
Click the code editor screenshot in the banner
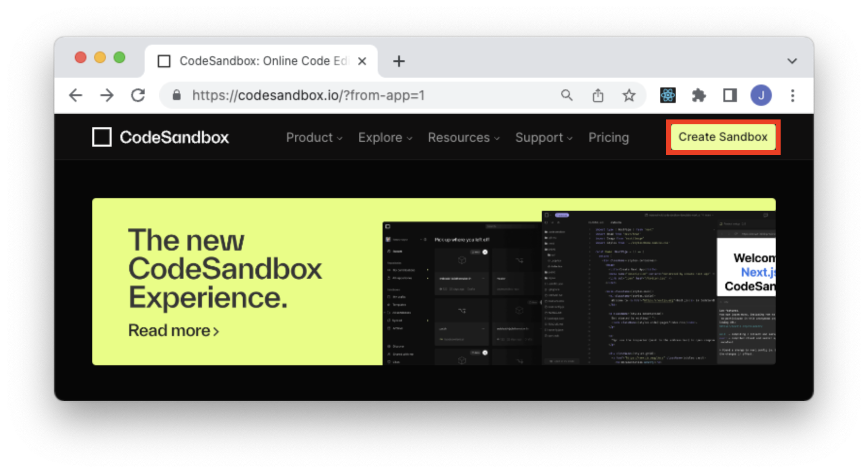pos(658,287)
